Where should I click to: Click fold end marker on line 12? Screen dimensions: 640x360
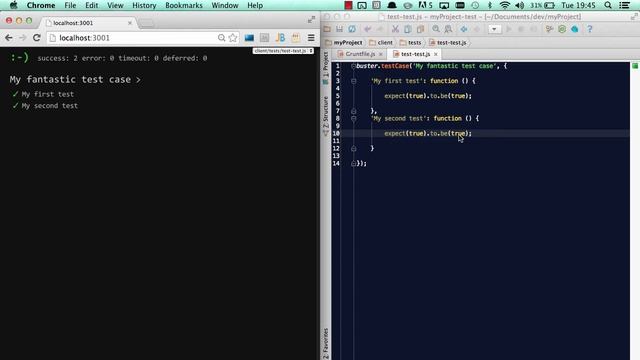pos(353,149)
